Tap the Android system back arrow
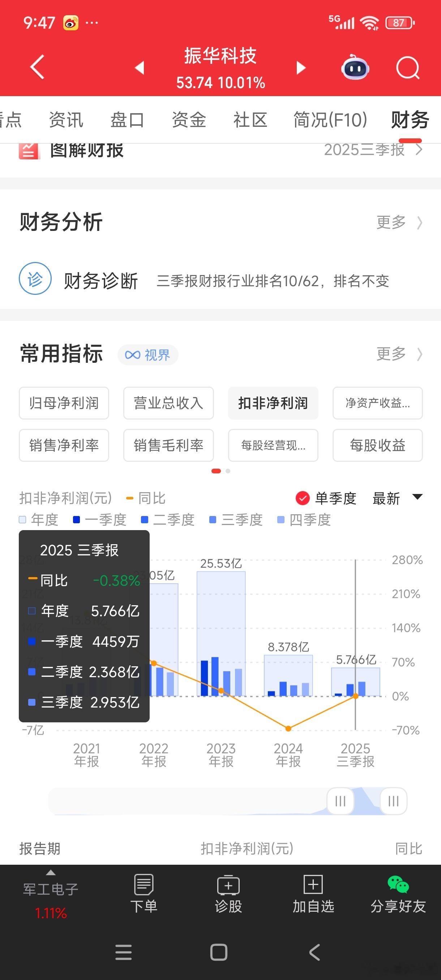Screen dimensions: 441x980 click(315, 952)
